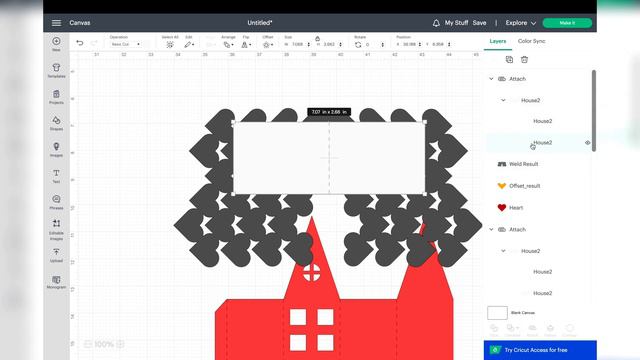Open the Offset tool

click(x=268, y=44)
